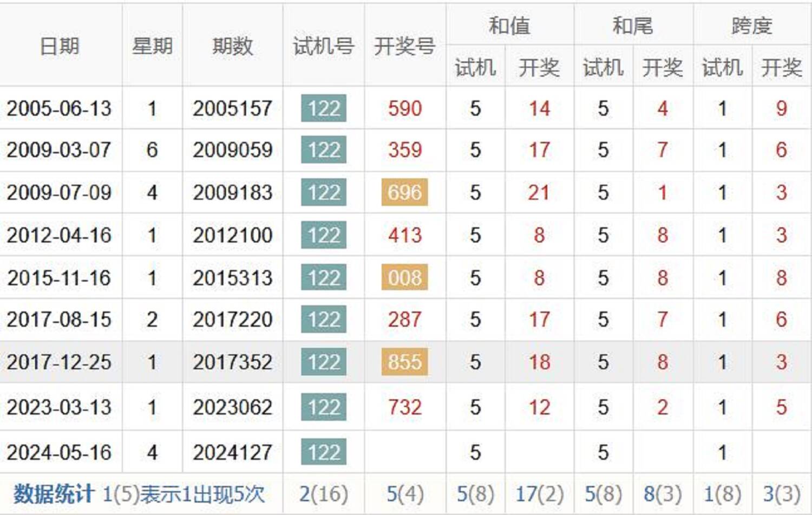Screen dimensions: 812x515
Task: Click the 日期 column header
Action: [60, 46]
